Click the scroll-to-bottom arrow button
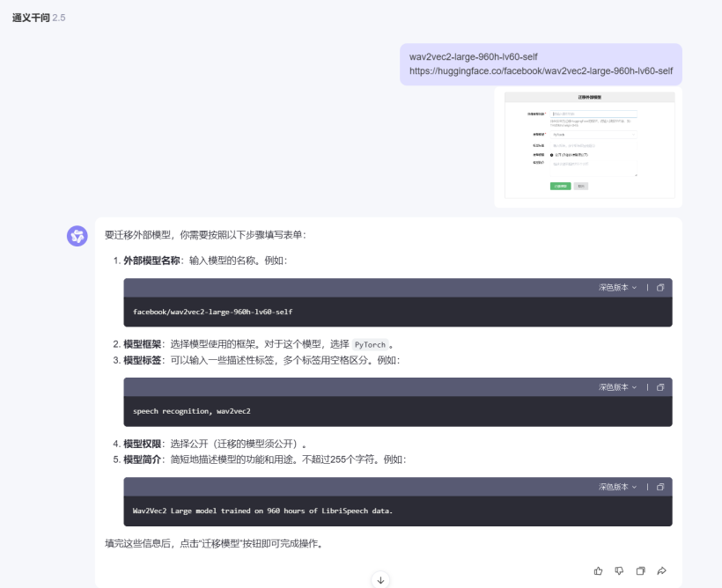The height and width of the screenshot is (588, 722). (380, 580)
